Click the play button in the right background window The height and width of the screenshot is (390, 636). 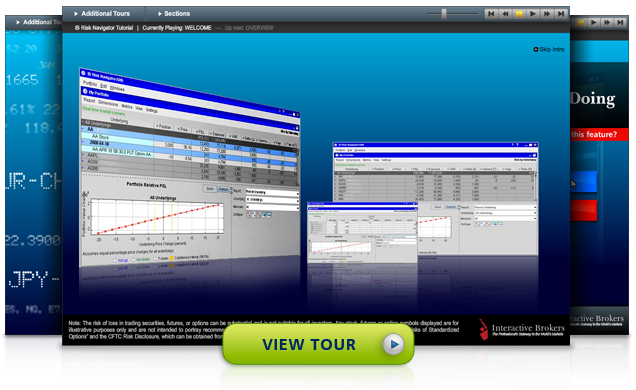point(594,22)
